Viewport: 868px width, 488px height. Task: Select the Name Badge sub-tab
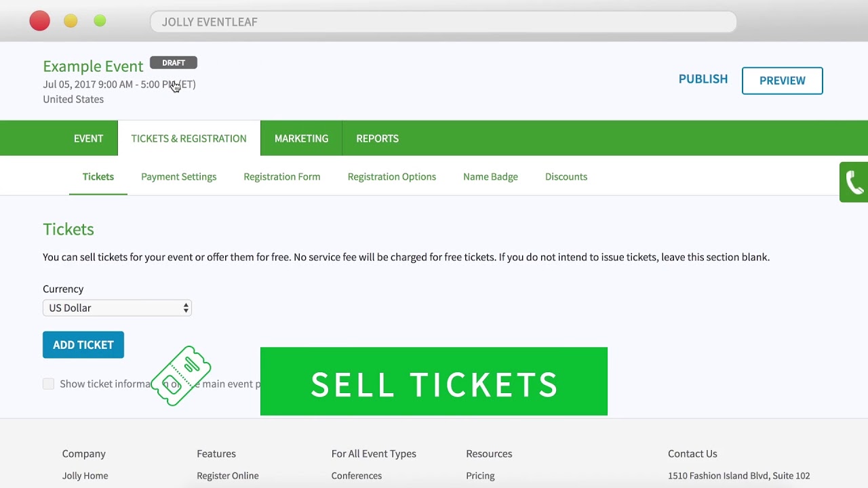click(490, 177)
